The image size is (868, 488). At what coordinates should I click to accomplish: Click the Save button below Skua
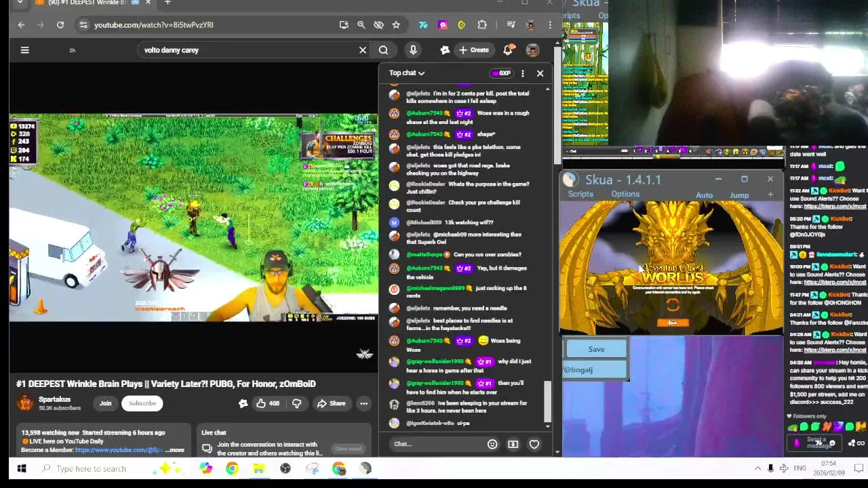point(596,349)
